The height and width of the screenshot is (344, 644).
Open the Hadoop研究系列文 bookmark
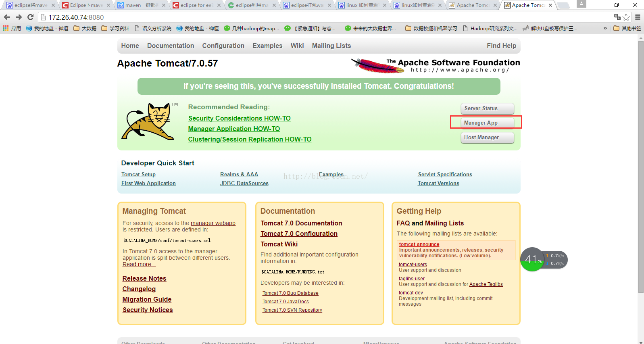(x=490, y=28)
